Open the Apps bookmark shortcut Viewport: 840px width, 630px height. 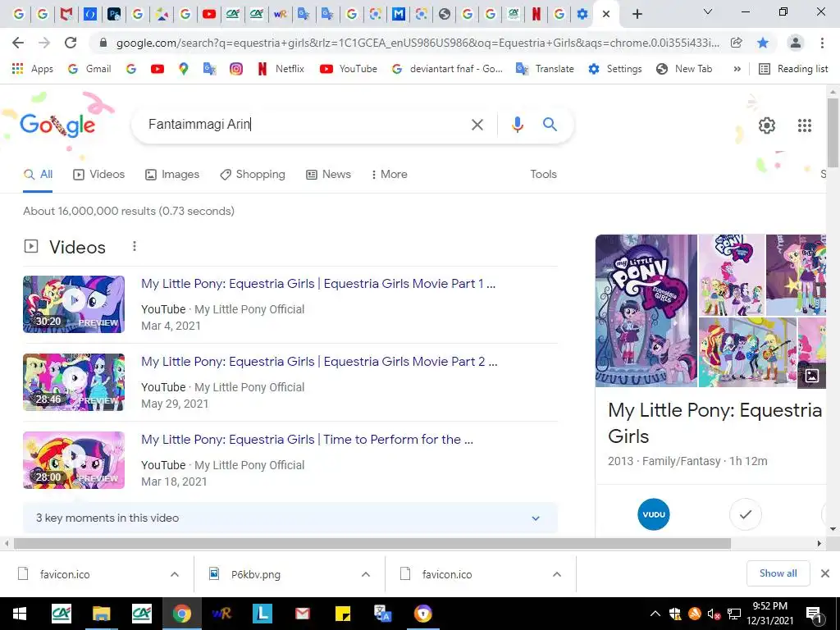[33, 69]
